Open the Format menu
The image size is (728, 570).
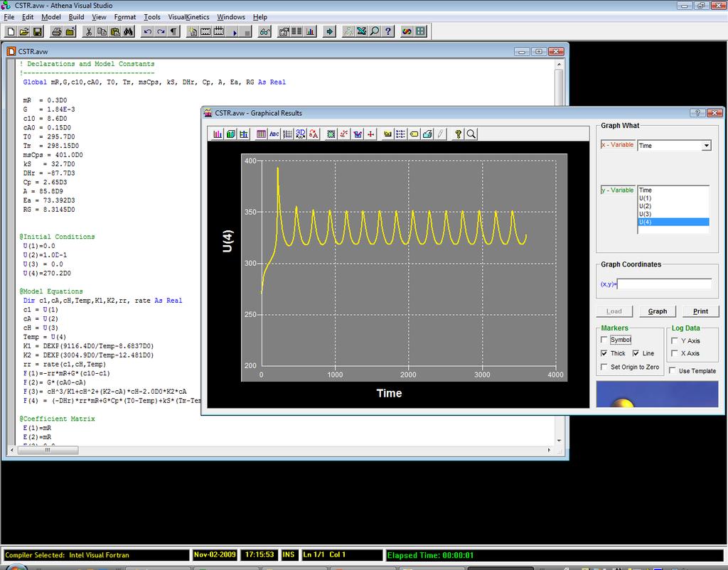(x=125, y=17)
